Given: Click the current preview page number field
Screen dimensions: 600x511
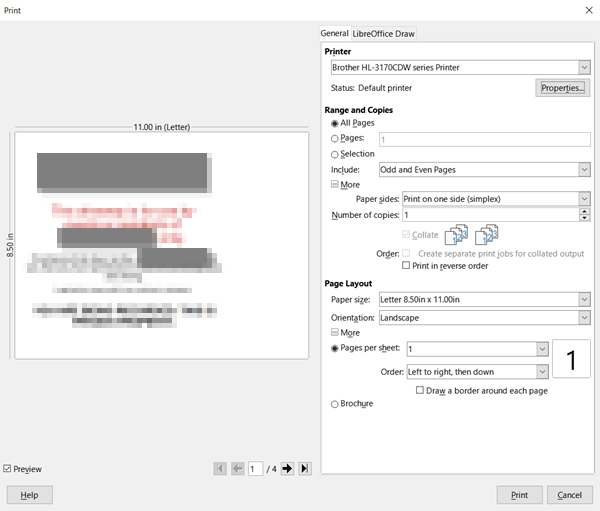Looking at the screenshot, I should click(255, 469).
